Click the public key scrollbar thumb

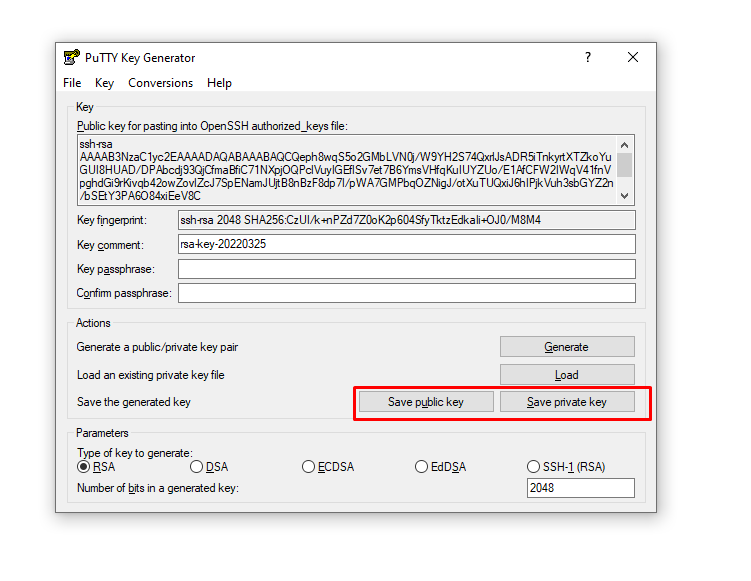click(x=625, y=165)
